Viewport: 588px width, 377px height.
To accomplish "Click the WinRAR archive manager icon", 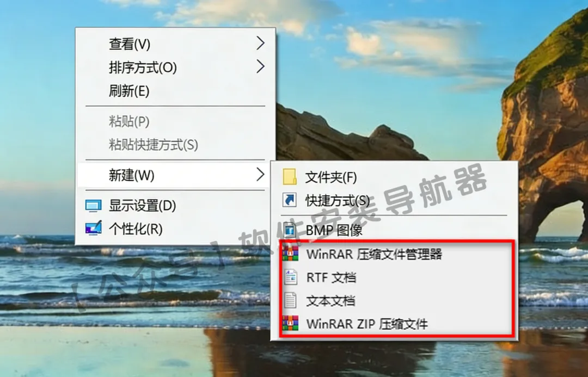I will pos(290,254).
